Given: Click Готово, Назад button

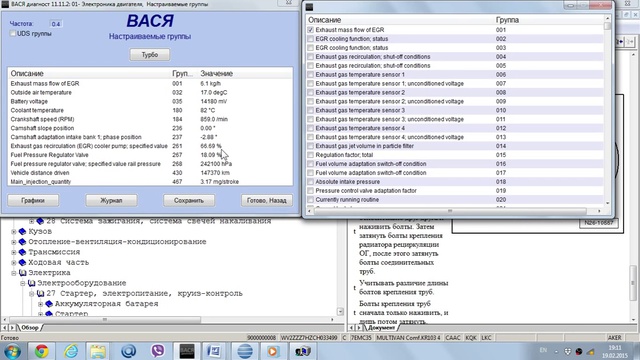Looking at the screenshot, I should (267, 200).
